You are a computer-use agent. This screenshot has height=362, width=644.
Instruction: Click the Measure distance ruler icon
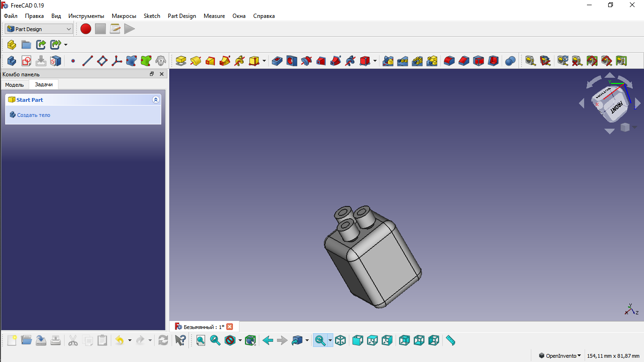(451, 340)
